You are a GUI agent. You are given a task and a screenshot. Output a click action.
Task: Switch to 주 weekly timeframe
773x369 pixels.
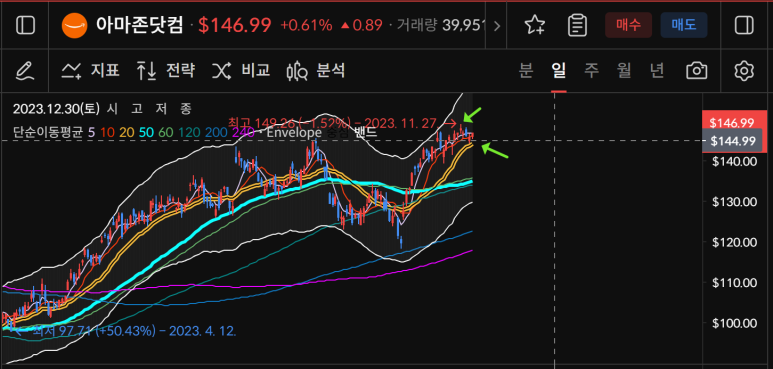(591, 71)
